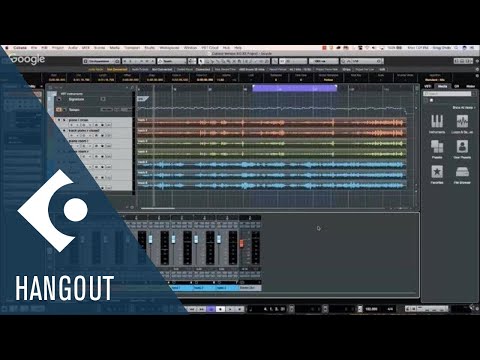The height and width of the screenshot is (360, 480).
Task: Select the Object Selection arrow tool
Action: pyautogui.click(x=201, y=61)
